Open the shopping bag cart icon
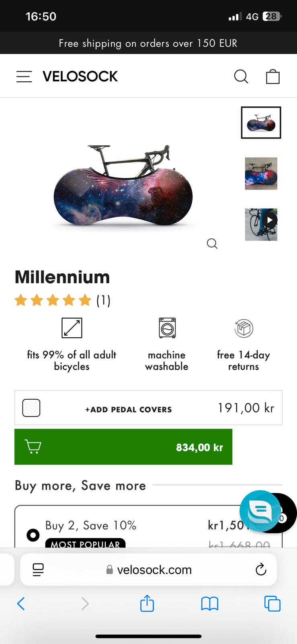 273,76
